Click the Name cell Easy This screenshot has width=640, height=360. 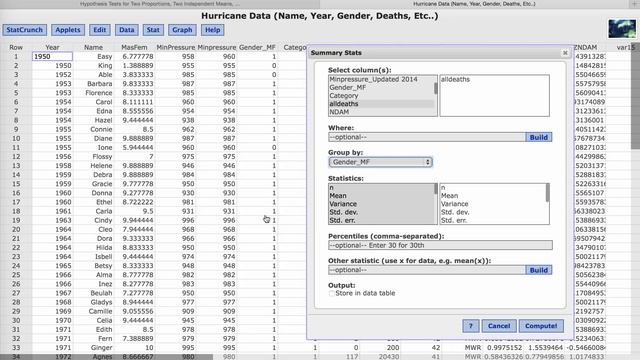pos(104,56)
